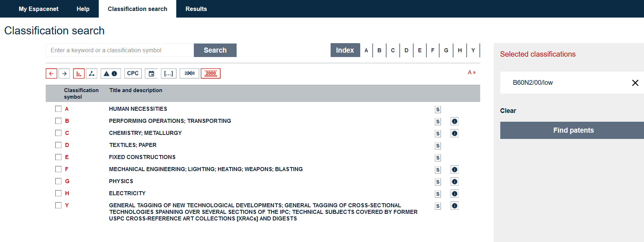Check the box for section G

(x=58, y=181)
